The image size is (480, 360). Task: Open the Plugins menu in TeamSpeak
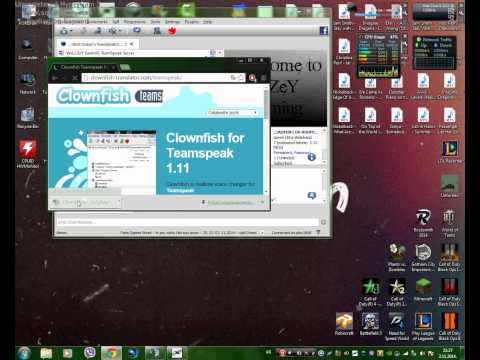coord(191,22)
